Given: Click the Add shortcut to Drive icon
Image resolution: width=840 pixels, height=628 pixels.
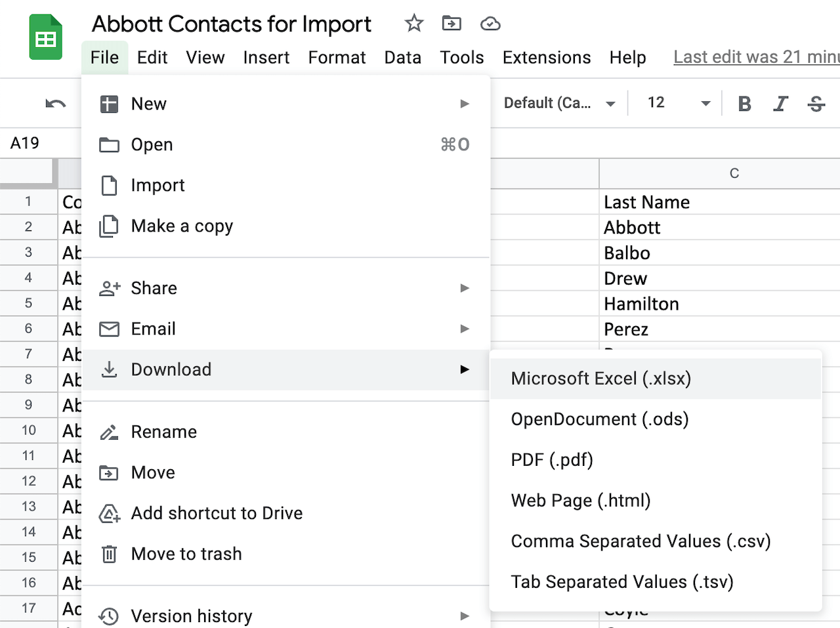Looking at the screenshot, I should coord(110,513).
